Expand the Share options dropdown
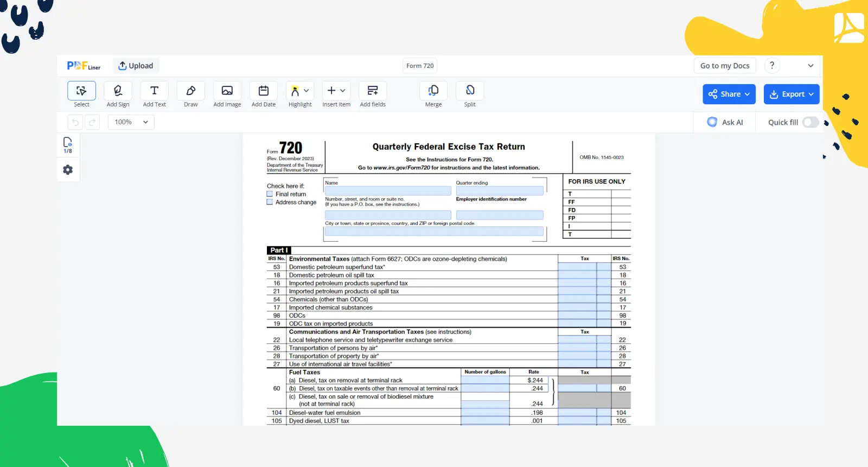Screen dimensions: 868x467 [729, 94]
